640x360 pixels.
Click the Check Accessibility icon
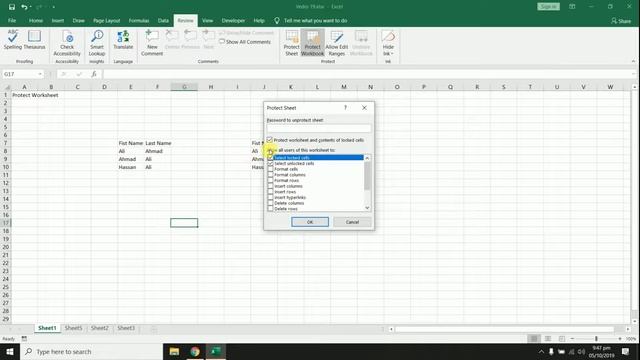click(67, 43)
